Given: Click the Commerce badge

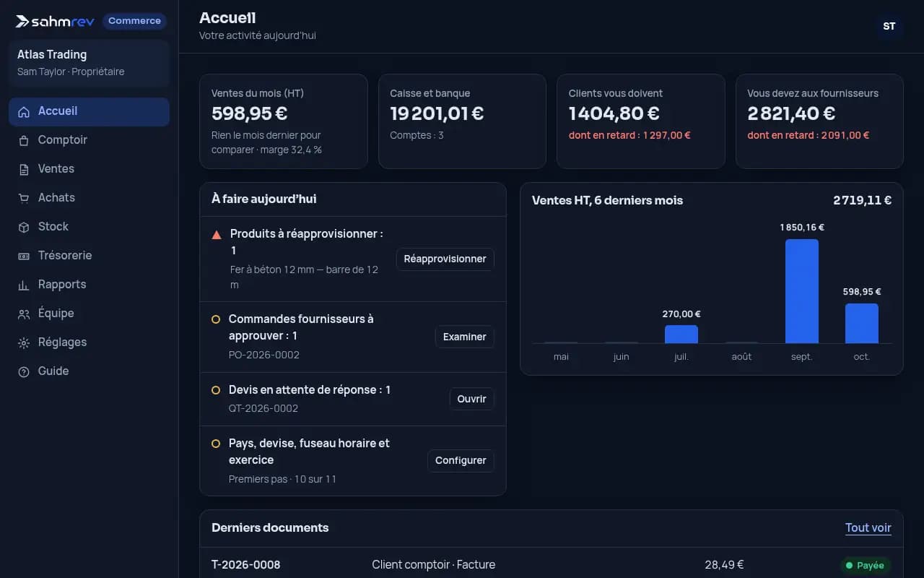Looking at the screenshot, I should (x=134, y=21).
